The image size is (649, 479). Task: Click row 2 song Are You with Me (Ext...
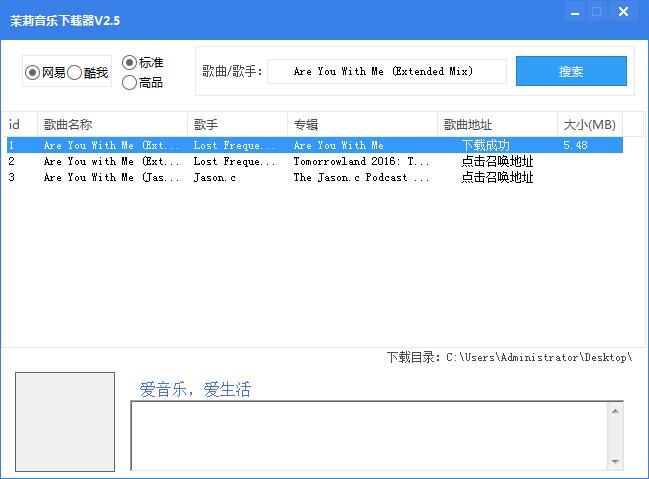[x=112, y=161]
